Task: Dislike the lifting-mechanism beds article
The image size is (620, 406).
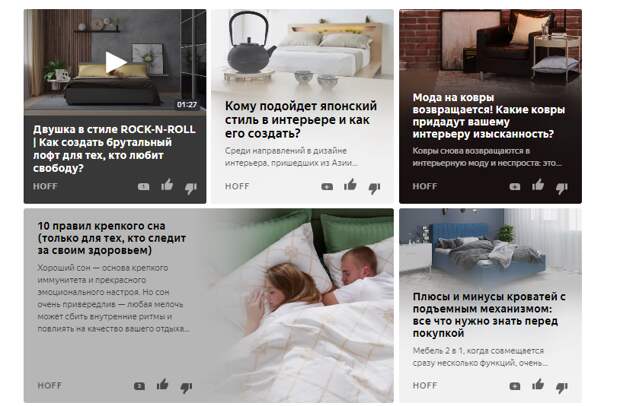Action: (562, 387)
